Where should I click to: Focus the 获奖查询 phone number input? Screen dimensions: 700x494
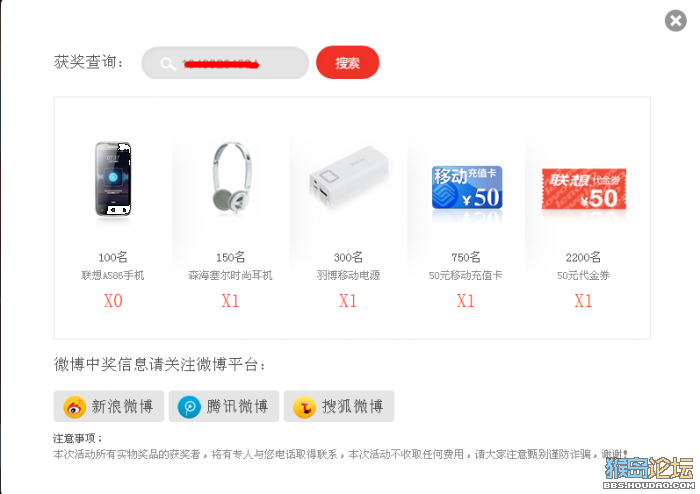click(225, 63)
